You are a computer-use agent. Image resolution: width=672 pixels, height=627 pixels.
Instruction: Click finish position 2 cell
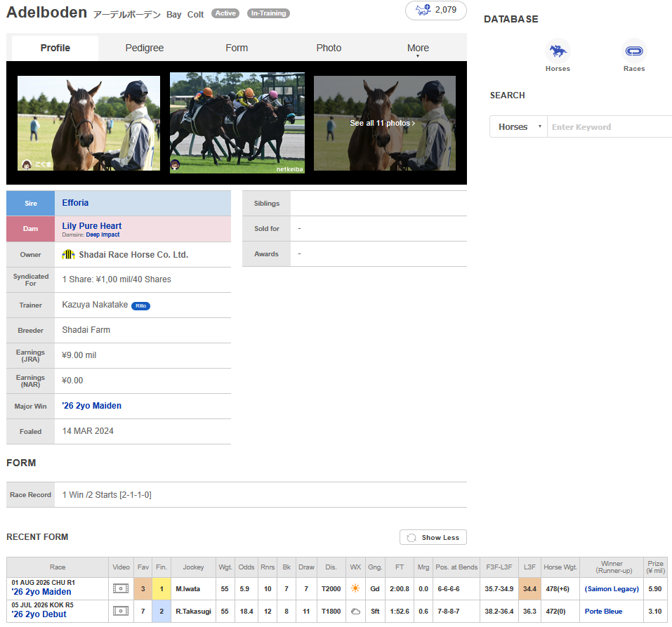click(161, 611)
